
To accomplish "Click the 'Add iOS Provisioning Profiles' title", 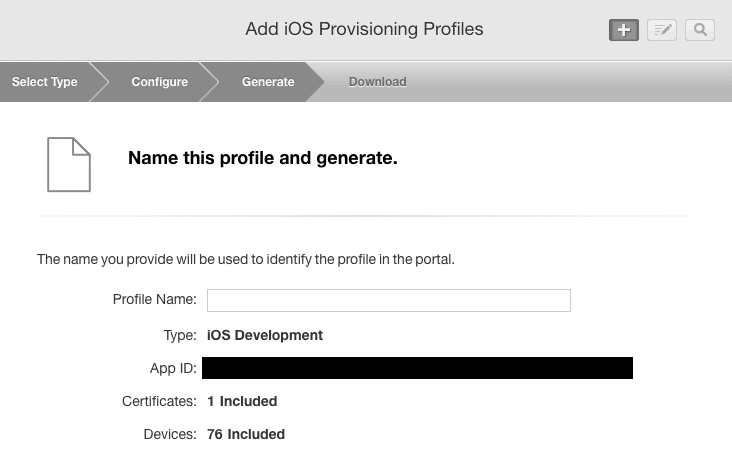I will click(364, 29).
